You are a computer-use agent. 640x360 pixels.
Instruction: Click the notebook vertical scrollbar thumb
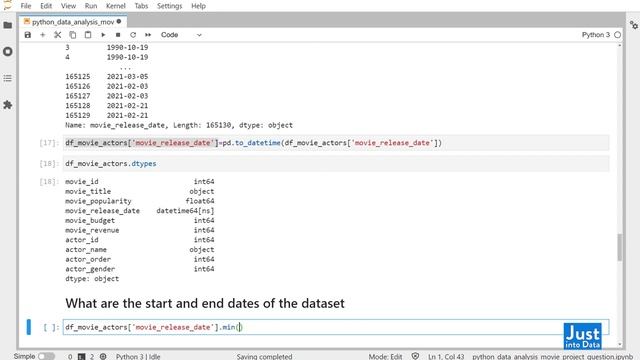coord(620,247)
